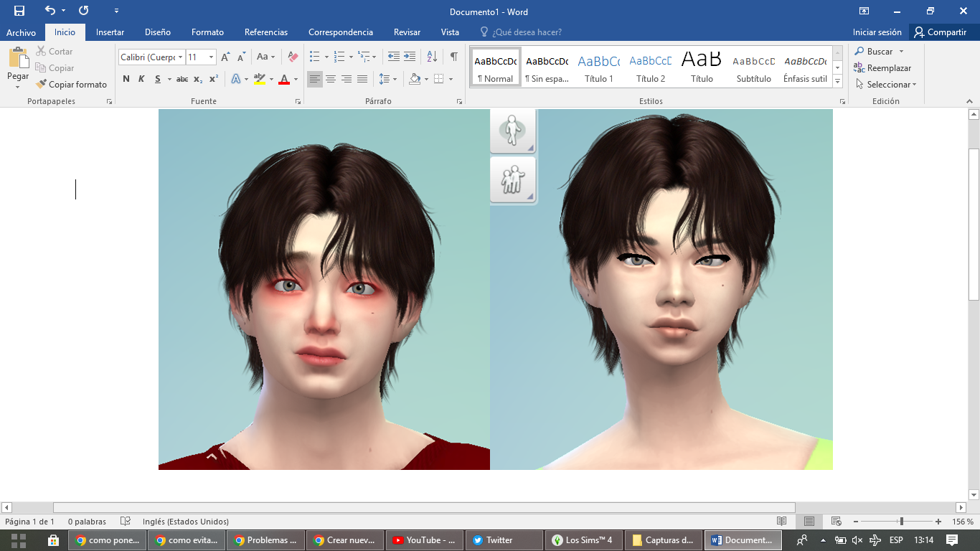The height and width of the screenshot is (551, 980).
Task: Toggle italic (K) formatting
Action: pyautogui.click(x=141, y=79)
